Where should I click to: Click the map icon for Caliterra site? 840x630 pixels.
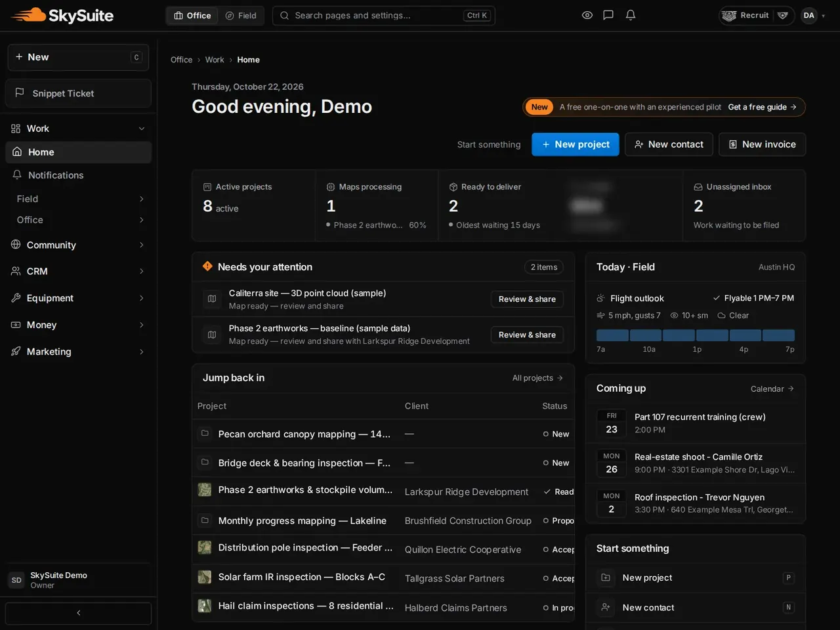tap(212, 299)
